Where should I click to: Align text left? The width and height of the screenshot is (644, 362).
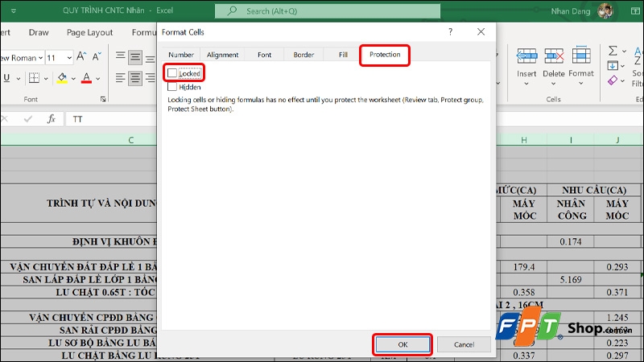pos(120,77)
